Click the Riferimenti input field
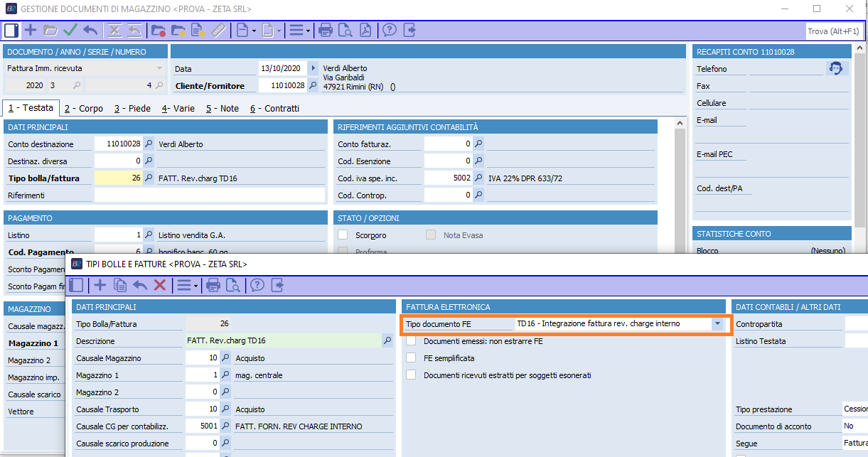This screenshot has height=457, width=868. pyautogui.click(x=209, y=195)
